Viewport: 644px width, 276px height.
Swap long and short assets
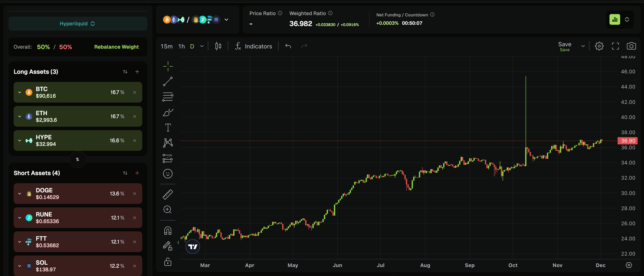tap(78, 159)
